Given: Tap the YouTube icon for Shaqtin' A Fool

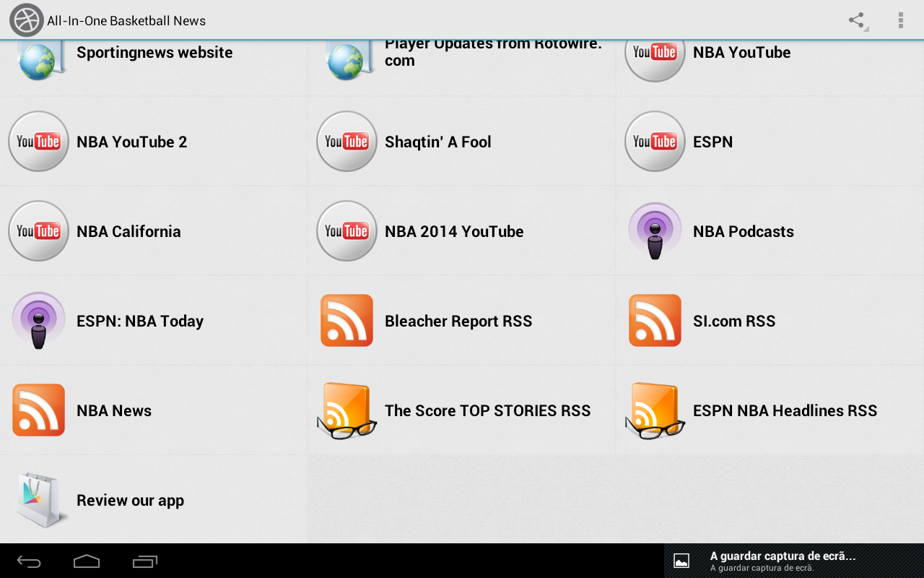Looking at the screenshot, I should coord(346,142).
